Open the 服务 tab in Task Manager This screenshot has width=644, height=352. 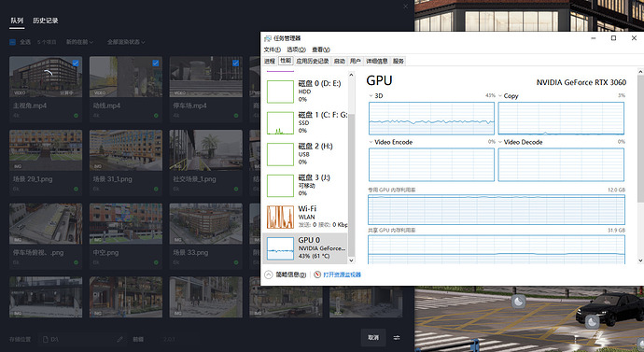point(399,62)
